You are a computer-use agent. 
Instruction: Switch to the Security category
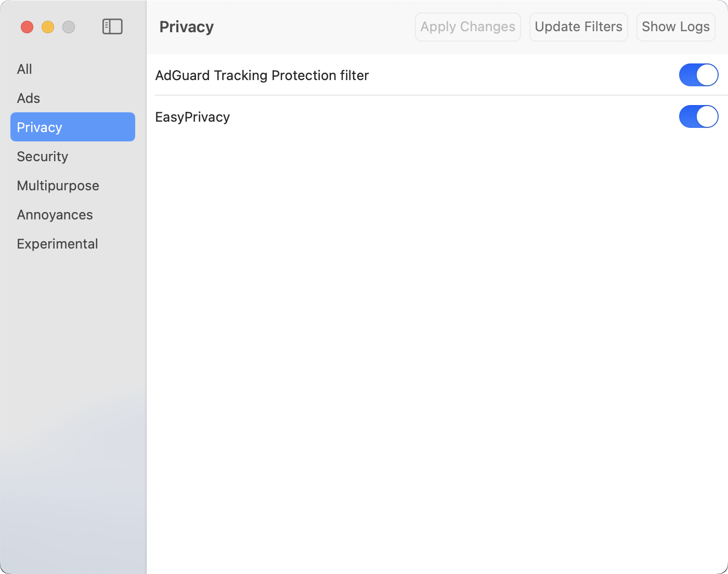43,156
